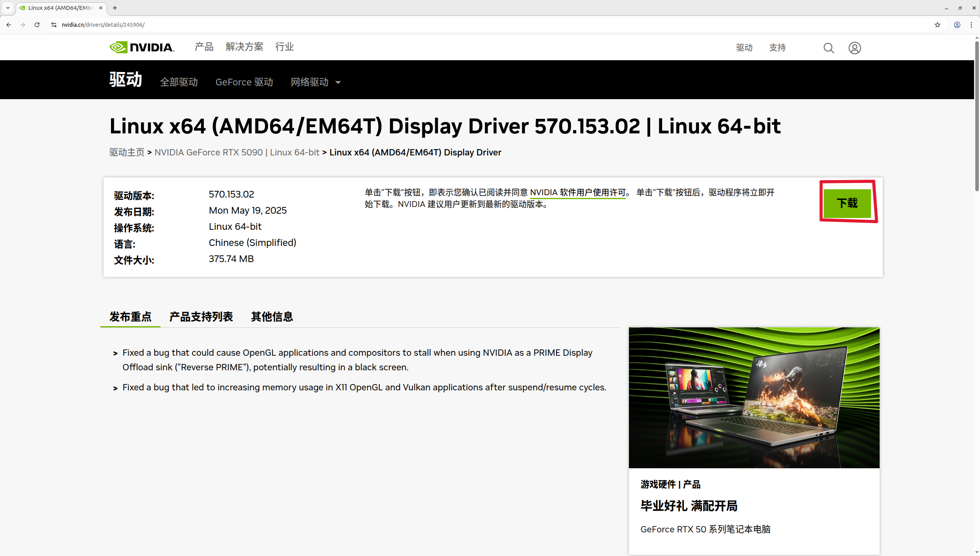
Task: View site information icon in address bar
Action: tap(54, 25)
